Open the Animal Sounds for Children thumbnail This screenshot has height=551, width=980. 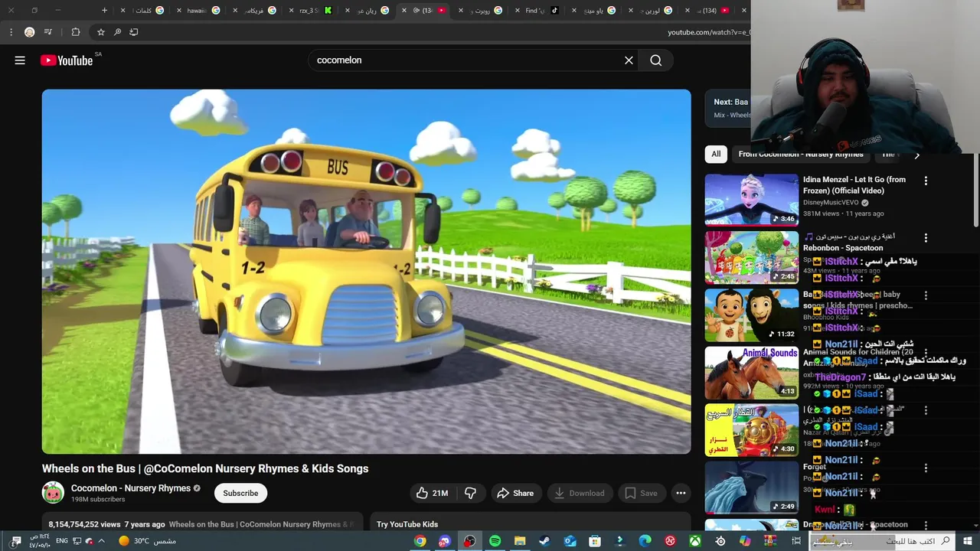pyautogui.click(x=751, y=372)
